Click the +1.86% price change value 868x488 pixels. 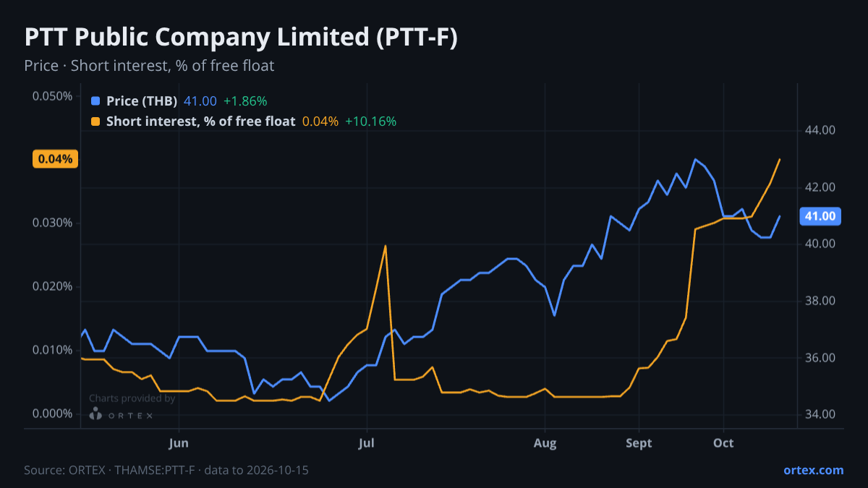tap(245, 101)
